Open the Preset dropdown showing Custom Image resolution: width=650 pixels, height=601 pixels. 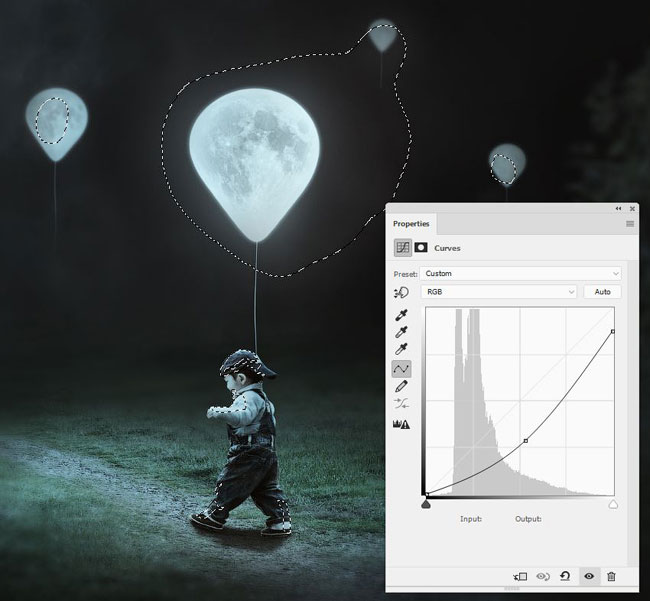coord(521,274)
